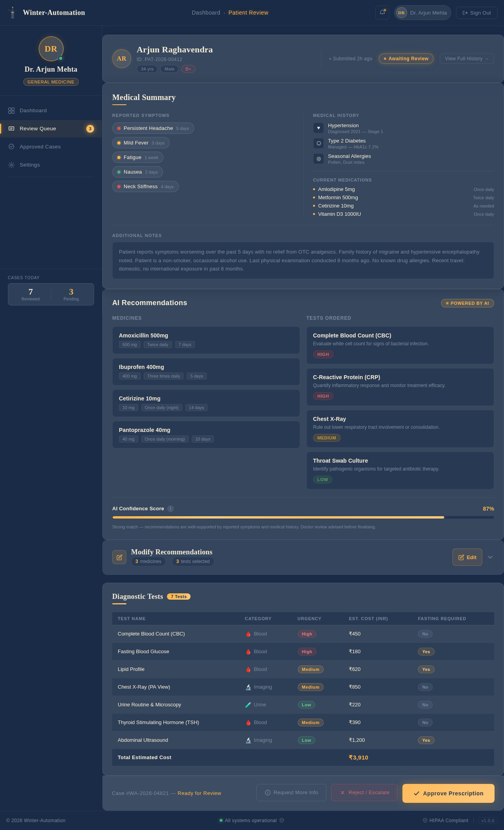Click the Modify Recommendations pencil icon
504x830 pixels.
(119, 557)
